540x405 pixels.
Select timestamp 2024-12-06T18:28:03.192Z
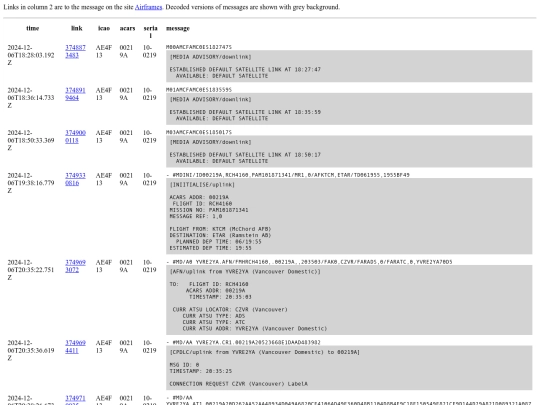tap(31, 55)
